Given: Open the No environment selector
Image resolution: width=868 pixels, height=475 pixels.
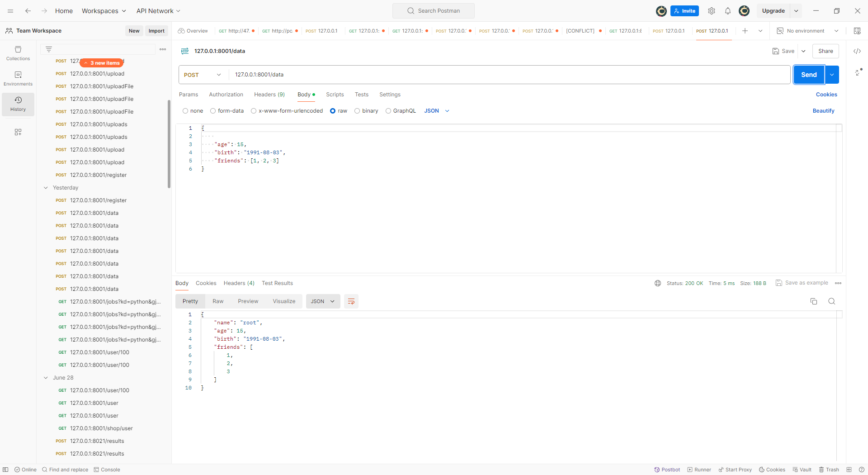Looking at the screenshot, I should coord(807,31).
